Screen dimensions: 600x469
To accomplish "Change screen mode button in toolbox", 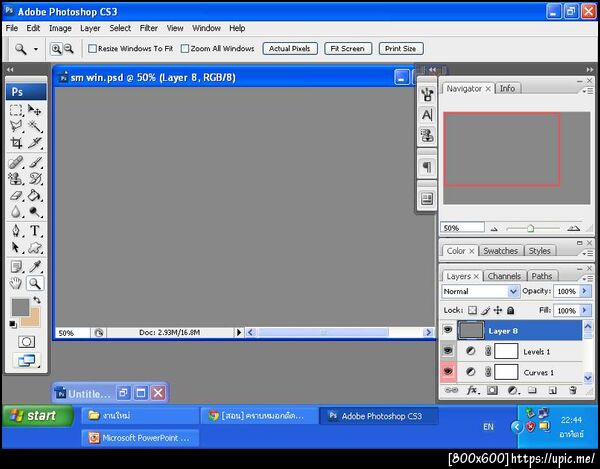I will [x=26, y=360].
